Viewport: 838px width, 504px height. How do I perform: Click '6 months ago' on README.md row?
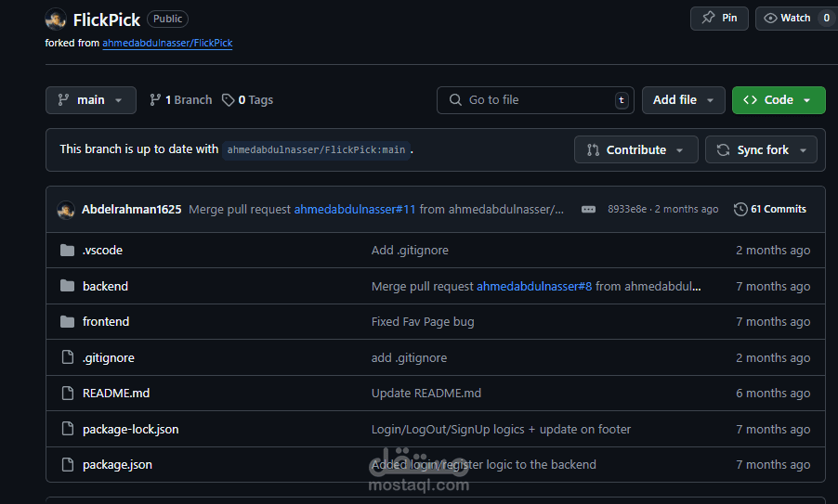point(773,393)
